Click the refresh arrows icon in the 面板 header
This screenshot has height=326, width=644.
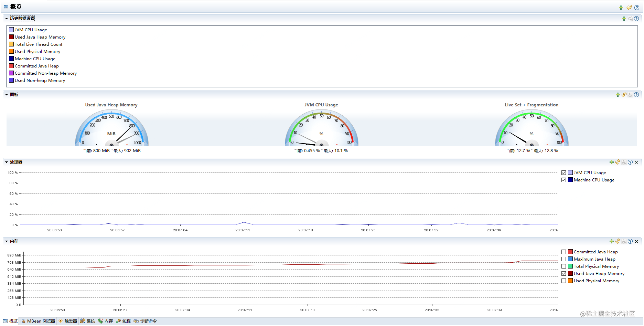pos(624,95)
